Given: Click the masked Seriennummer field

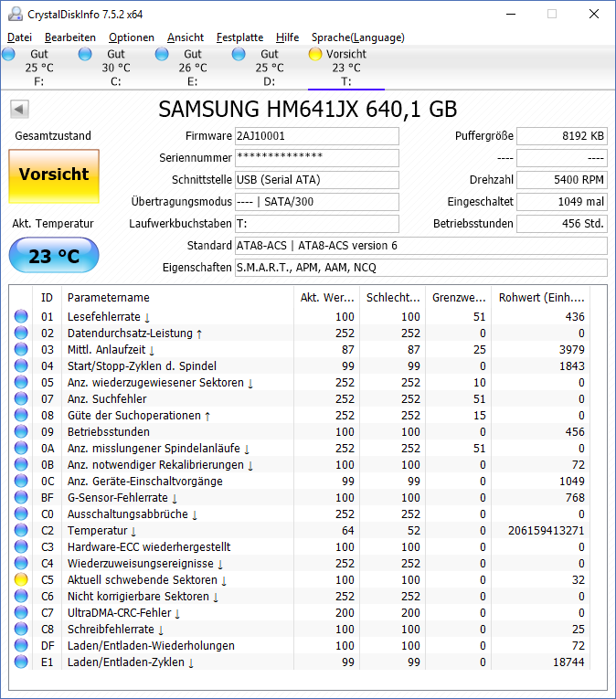Looking at the screenshot, I should [x=317, y=158].
